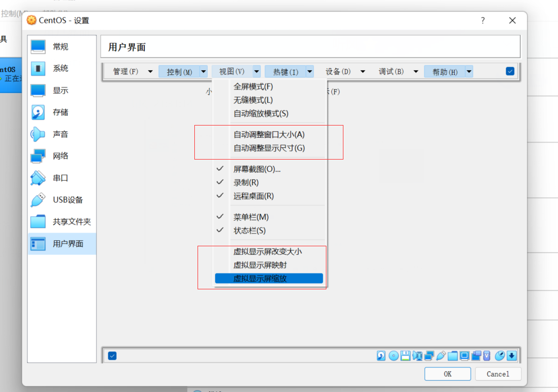
Task: Click the network monitors status bar icon
Action: coord(429,356)
